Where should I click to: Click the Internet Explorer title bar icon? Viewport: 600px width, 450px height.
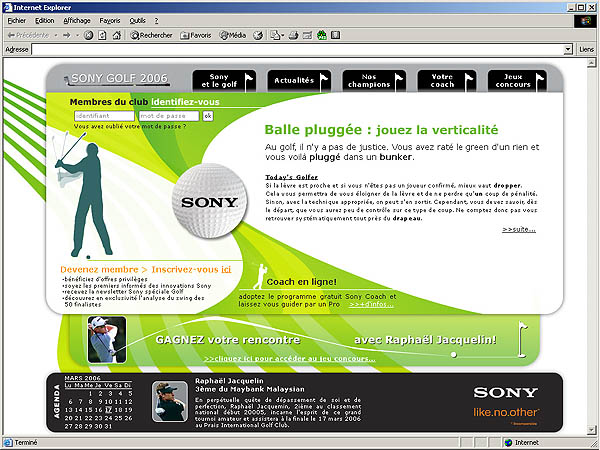coord(7,7)
